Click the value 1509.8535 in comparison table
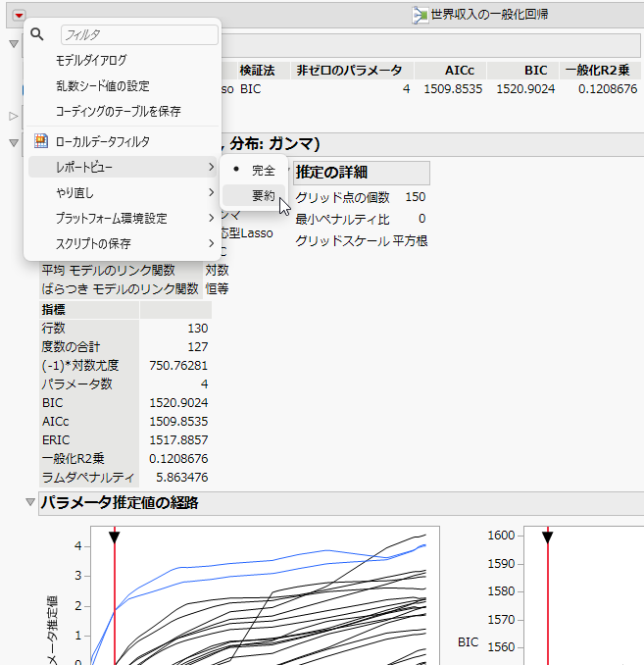Image resolution: width=644 pixels, height=665 pixels. (x=453, y=89)
